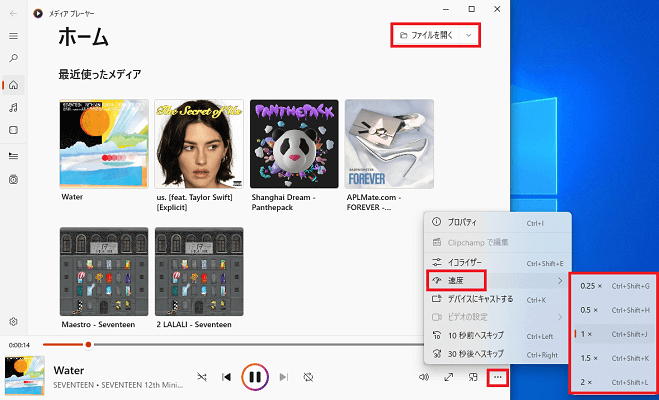The width and height of the screenshot is (659, 400).
Task: Click the 0:00:14 elapsed time label
Action: pyautogui.click(x=19, y=345)
